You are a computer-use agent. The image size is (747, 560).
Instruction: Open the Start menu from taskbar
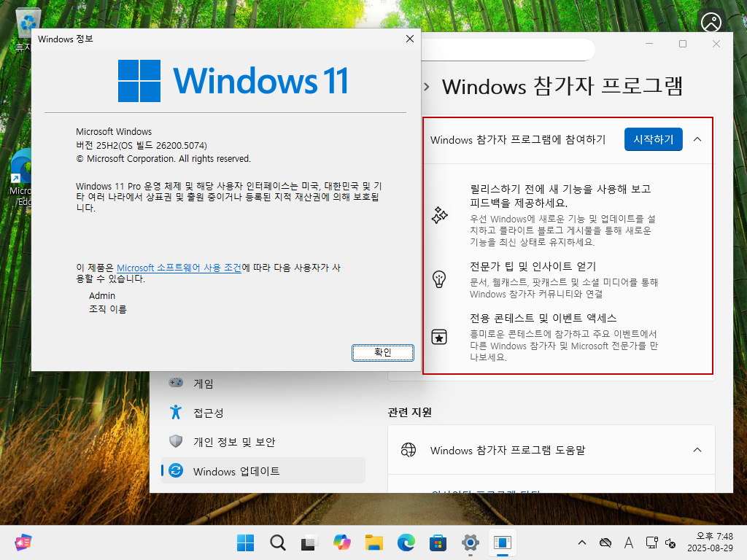[x=246, y=542]
